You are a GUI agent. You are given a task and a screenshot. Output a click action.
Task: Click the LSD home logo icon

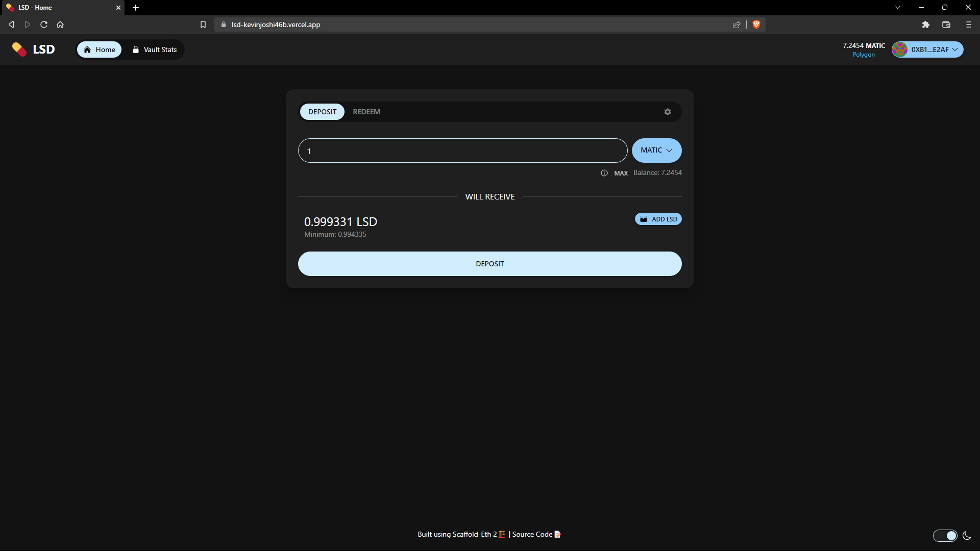(19, 49)
